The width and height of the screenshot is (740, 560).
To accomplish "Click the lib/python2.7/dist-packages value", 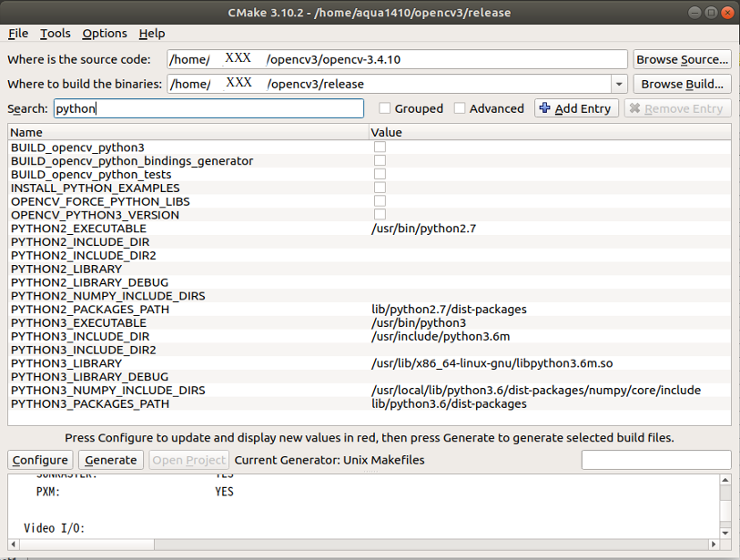I will [x=449, y=310].
